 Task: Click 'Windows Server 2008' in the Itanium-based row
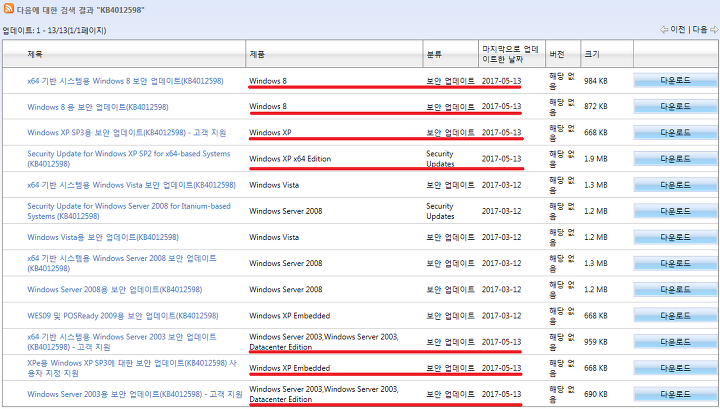[286, 211]
